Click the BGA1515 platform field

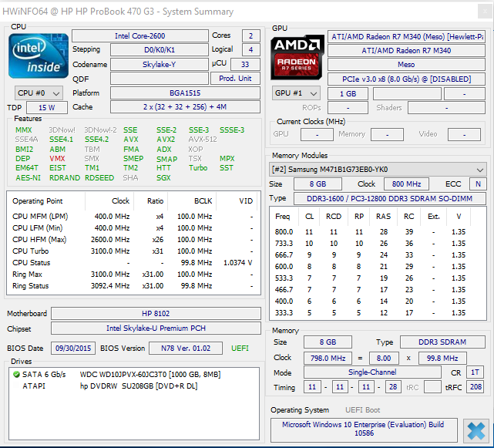point(185,93)
